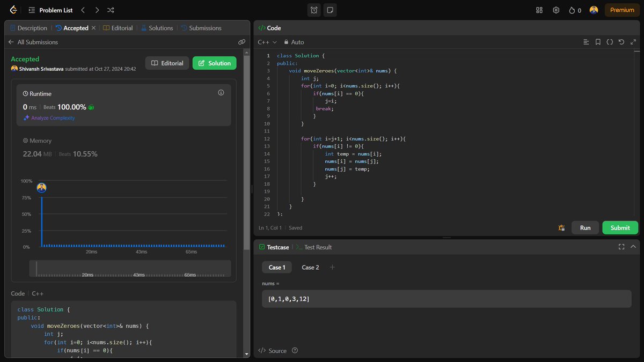Open settings gear icon
Viewport: 644px width, 362px height.
(x=556, y=10)
